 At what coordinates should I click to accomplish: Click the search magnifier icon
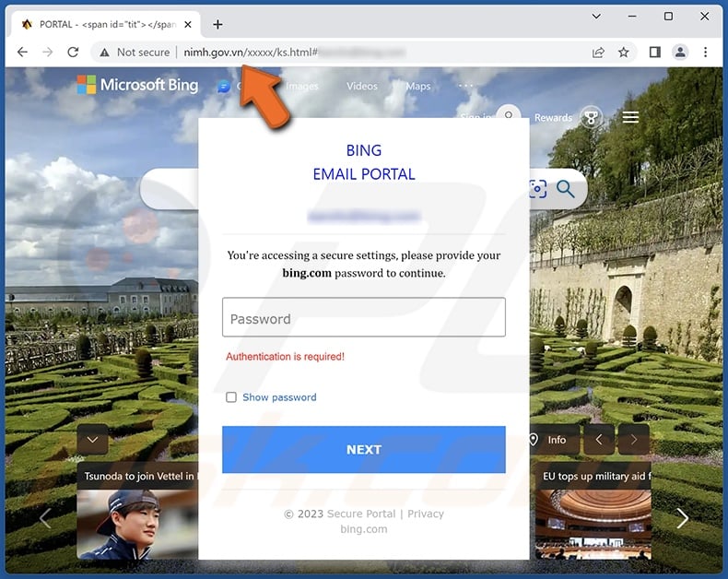point(566,189)
